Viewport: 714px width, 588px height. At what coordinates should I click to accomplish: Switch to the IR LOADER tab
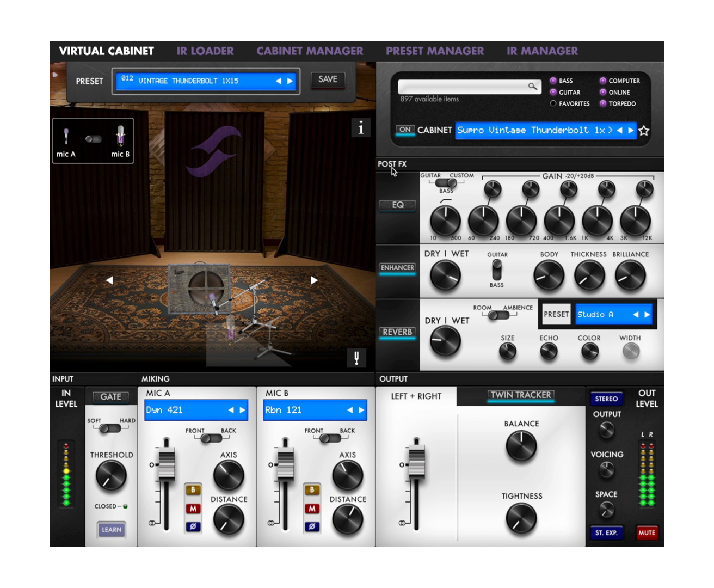pyautogui.click(x=206, y=51)
